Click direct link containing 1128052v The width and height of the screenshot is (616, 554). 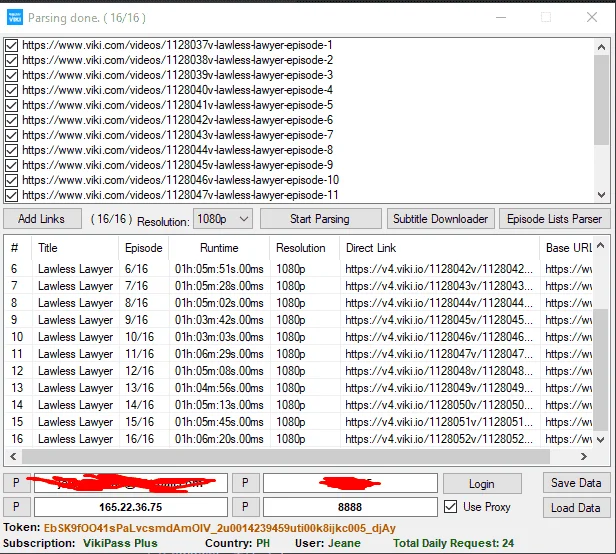click(439, 439)
